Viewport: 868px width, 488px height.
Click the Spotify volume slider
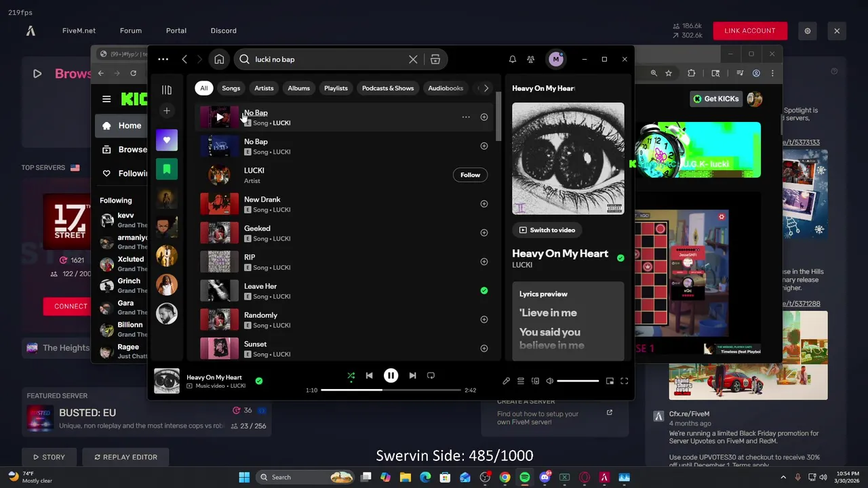[x=578, y=381]
